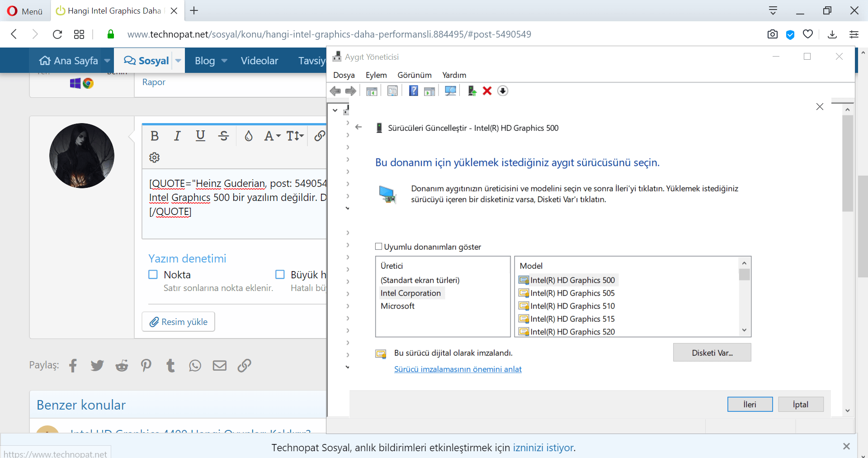The image size is (868, 458).
Task: Add page to bookmarks heart icon
Action: coord(808,34)
